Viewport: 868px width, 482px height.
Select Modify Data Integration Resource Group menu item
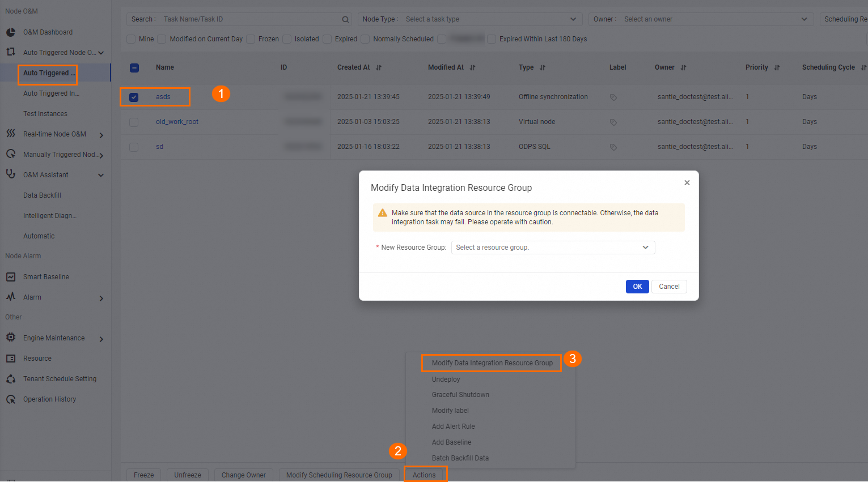point(492,363)
